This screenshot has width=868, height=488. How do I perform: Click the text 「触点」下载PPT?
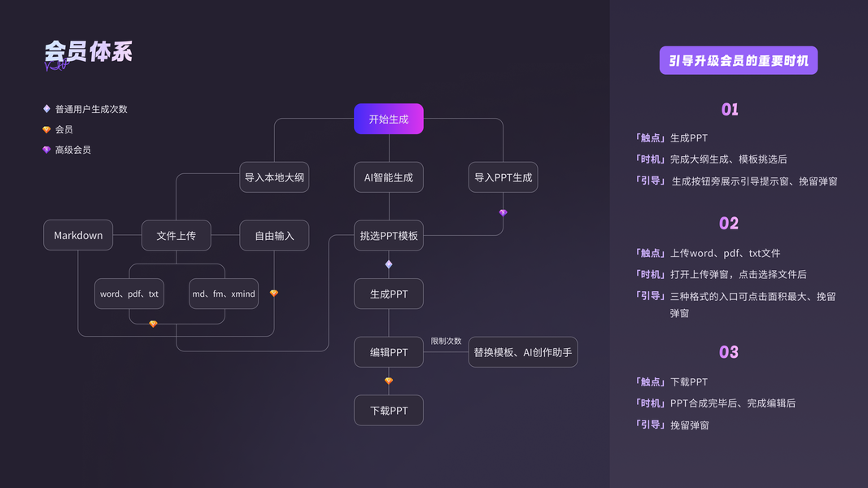[672, 381]
